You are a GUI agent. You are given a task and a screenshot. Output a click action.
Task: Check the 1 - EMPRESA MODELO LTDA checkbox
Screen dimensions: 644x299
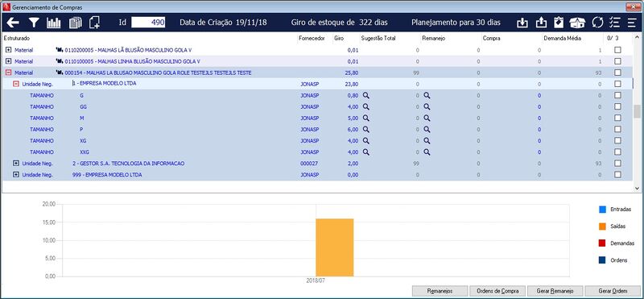(617, 84)
